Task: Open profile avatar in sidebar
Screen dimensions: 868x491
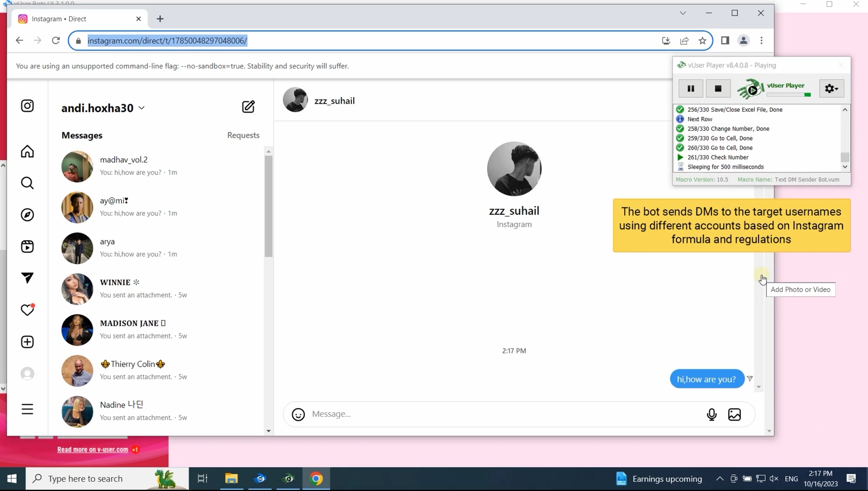Action: [27, 374]
